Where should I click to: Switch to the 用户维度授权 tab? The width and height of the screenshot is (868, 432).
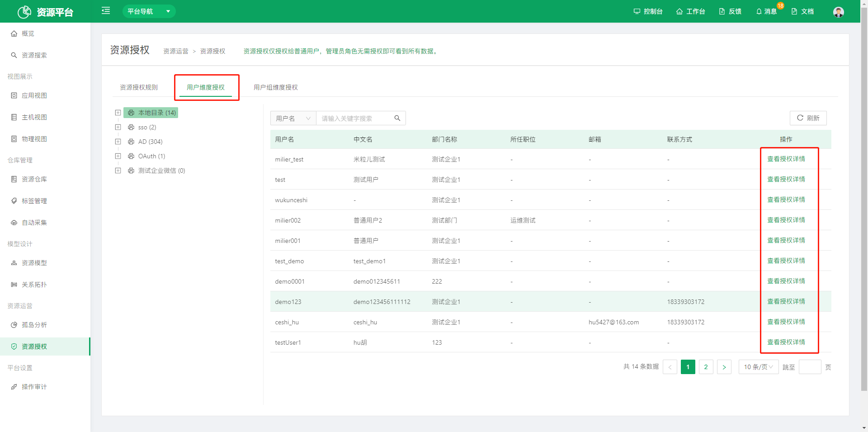tap(206, 87)
